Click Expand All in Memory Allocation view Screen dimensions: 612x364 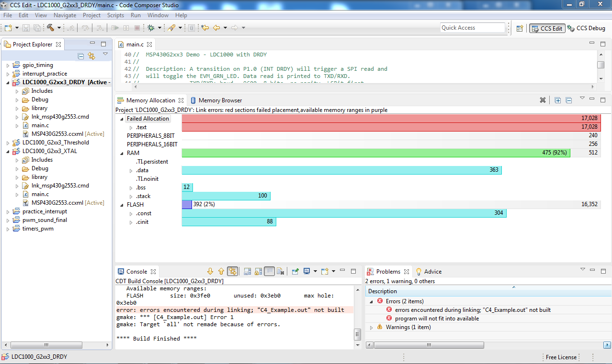(x=558, y=100)
